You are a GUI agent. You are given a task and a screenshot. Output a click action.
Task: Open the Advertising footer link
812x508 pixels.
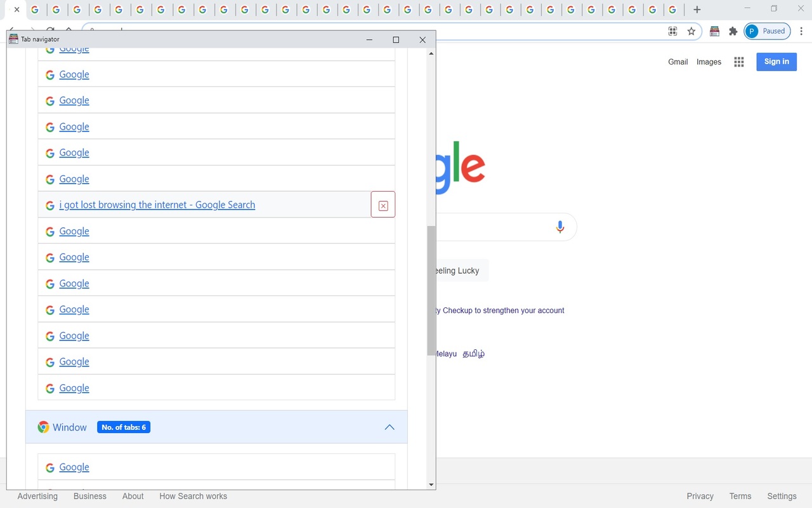(37, 497)
